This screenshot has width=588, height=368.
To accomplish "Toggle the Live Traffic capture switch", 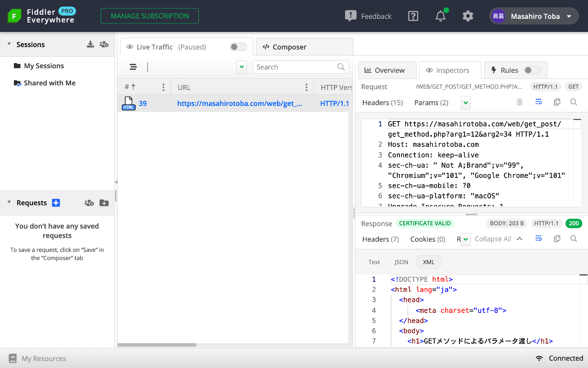I will tap(239, 47).
